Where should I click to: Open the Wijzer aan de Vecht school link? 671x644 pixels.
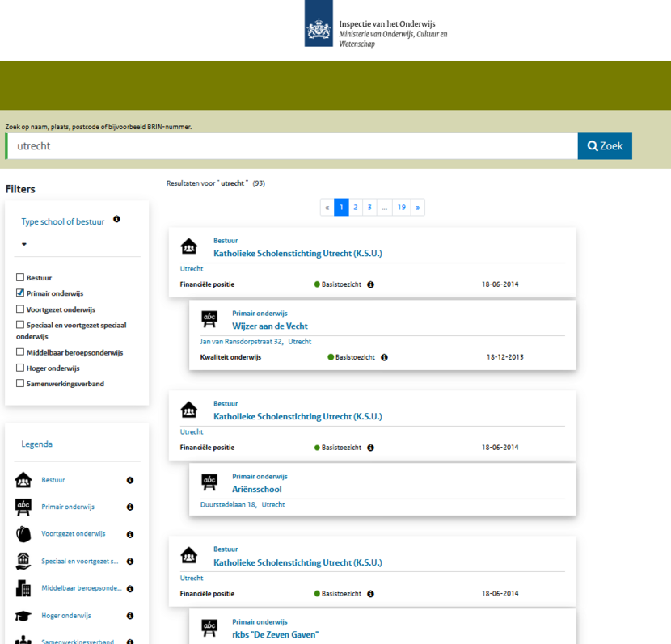click(270, 326)
